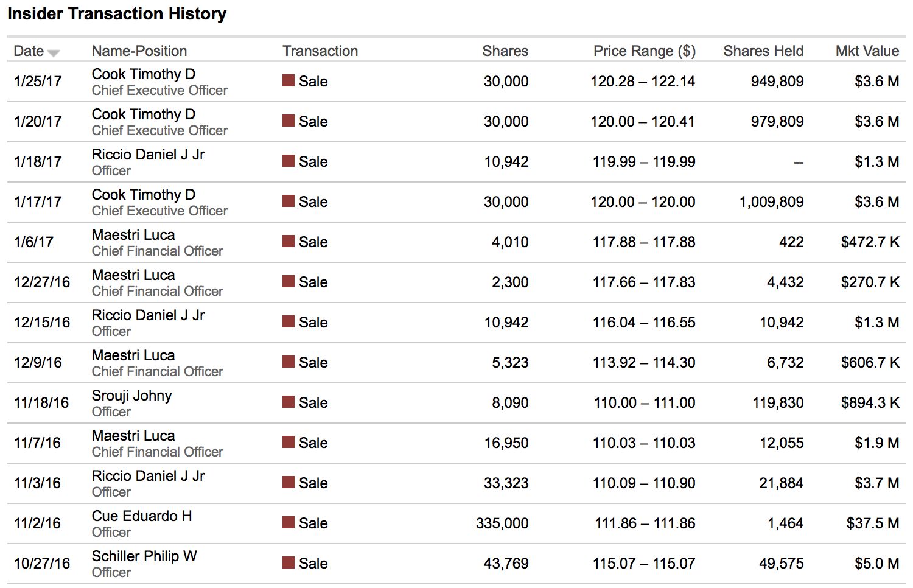Click red Sale marker for 1/25/17 transaction

pos(289,80)
